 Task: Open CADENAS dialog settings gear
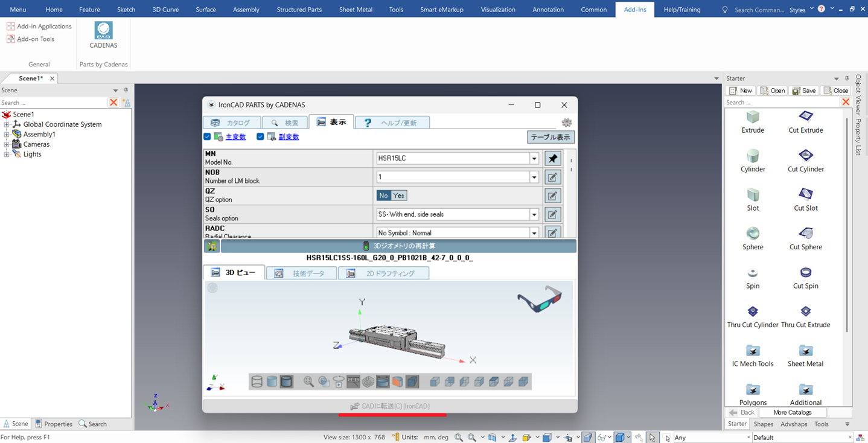566,123
